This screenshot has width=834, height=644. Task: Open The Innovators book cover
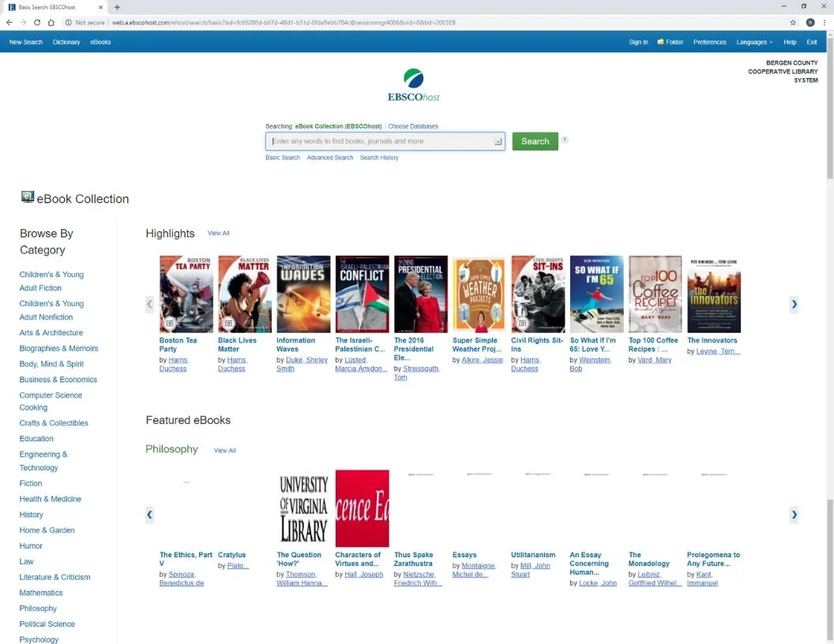[714, 294]
